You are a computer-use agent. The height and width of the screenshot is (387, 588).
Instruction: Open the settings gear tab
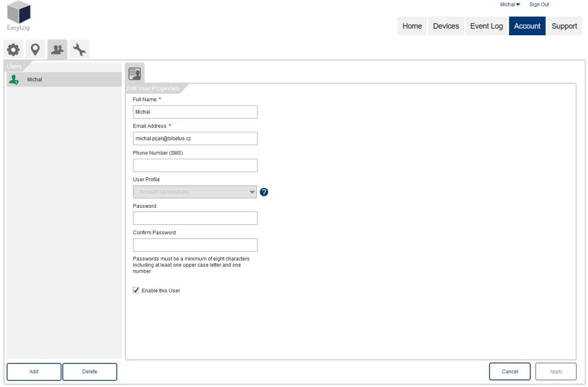[13, 49]
